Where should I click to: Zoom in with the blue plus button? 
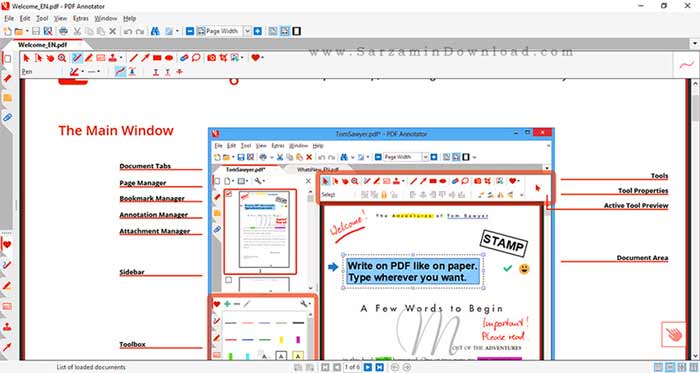[x=258, y=31]
